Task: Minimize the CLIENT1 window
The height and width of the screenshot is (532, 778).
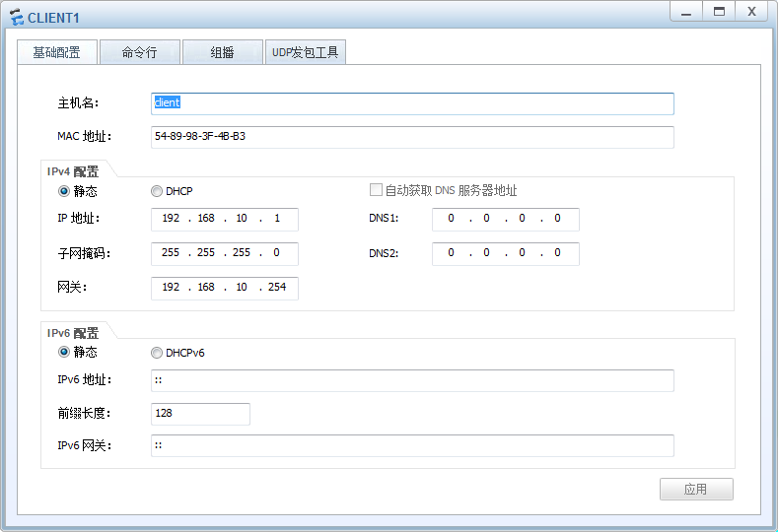Action: [686, 12]
